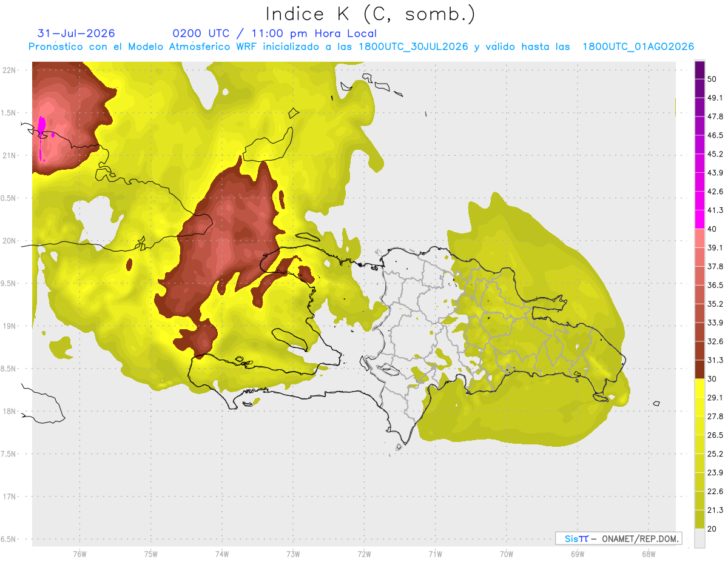728x562 pixels.
Task: Click the '21N' latitude label
Action: coord(9,155)
